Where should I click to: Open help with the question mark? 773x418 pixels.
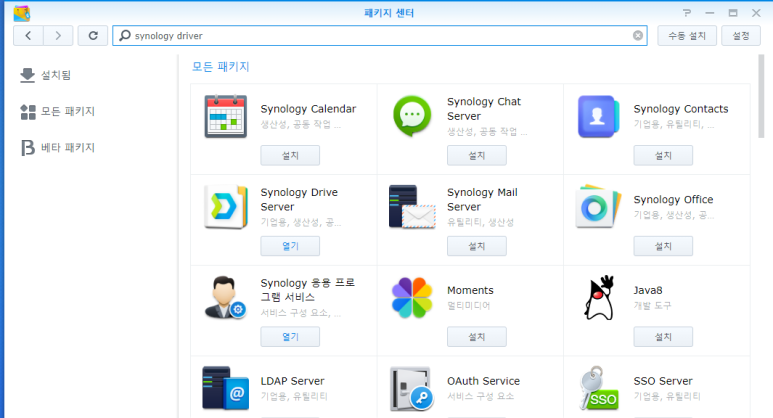(x=687, y=13)
